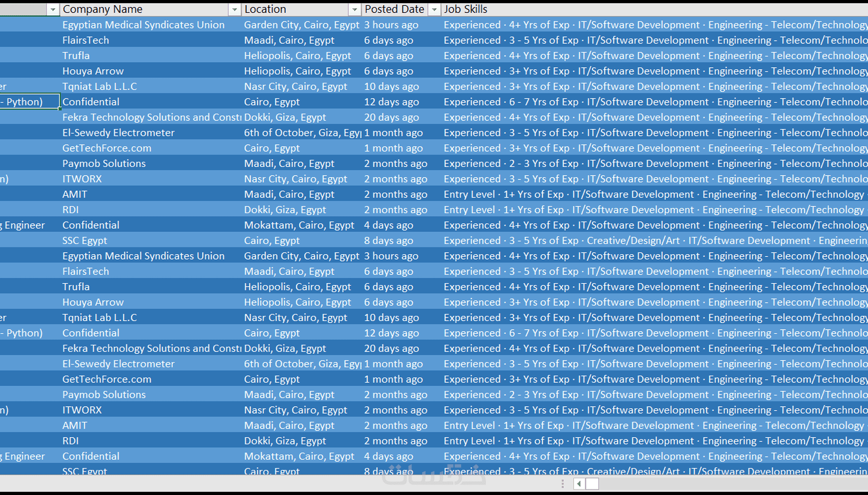Screen dimensions: 868x495
Task: Click the first Tqniat Lab L.L.C cell
Action: click(x=151, y=86)
